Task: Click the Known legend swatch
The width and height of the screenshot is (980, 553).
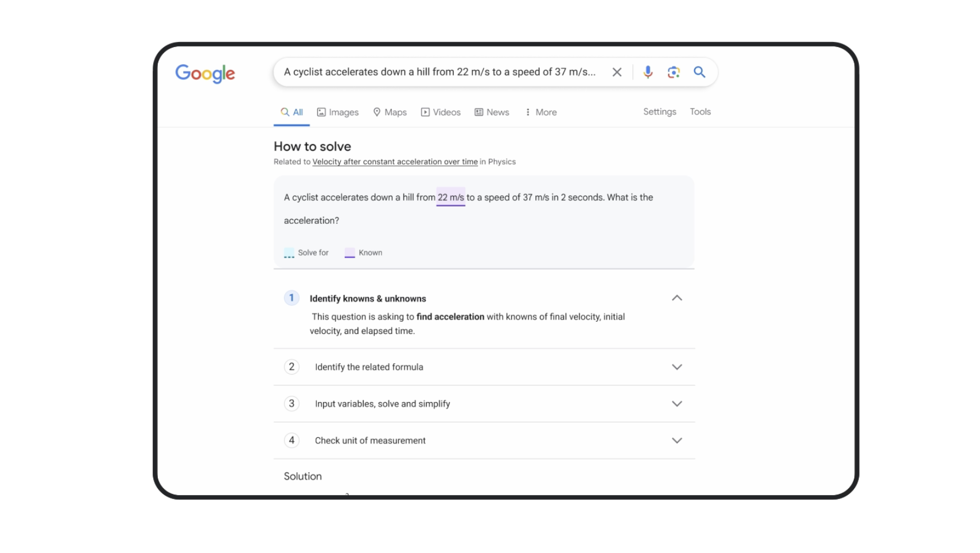Action: (349, 253)
